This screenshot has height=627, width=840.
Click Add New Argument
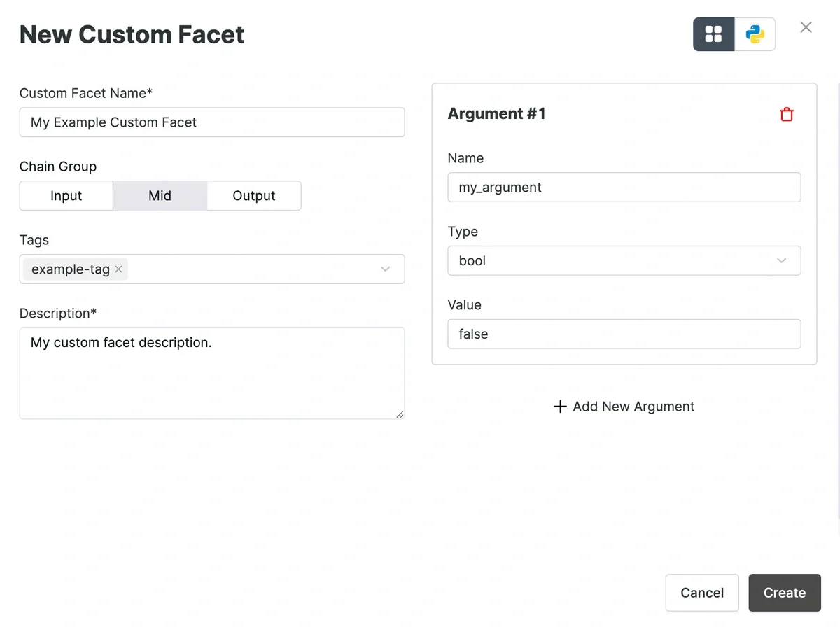click(x=624, y=407)
